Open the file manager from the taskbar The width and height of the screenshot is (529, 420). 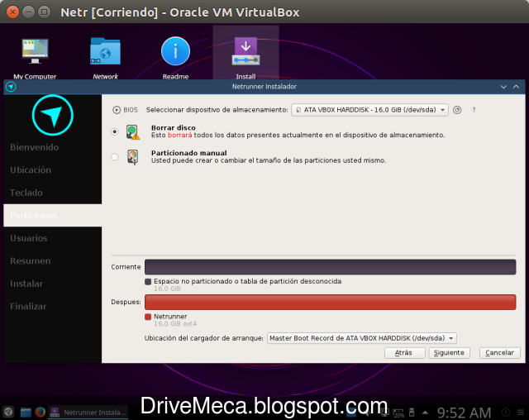26,412
